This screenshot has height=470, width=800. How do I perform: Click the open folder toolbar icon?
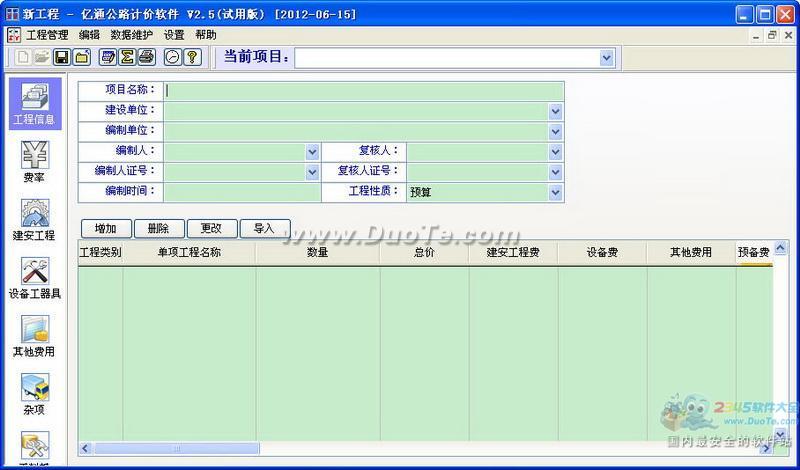[x=42, y=57]
